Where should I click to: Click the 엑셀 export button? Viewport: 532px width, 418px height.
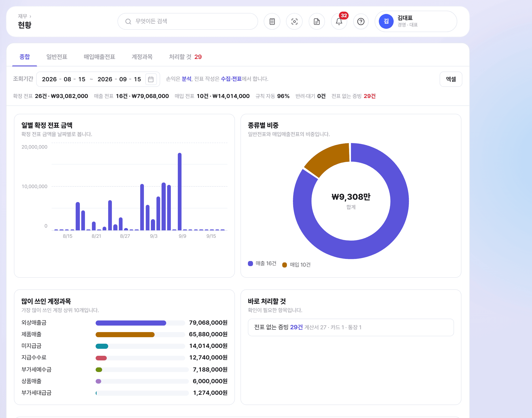click(451, 79)
